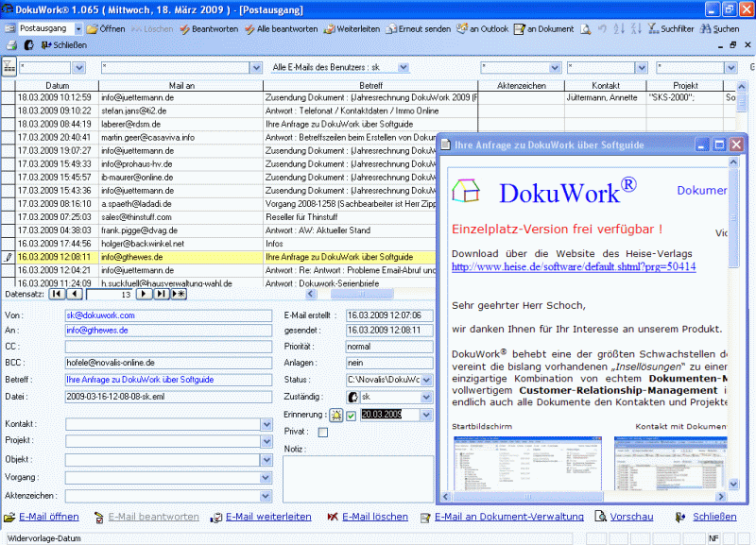Viewport: 756px width, 545px height.
Task: Click Schließen in the toolbar
Action: 64,45
